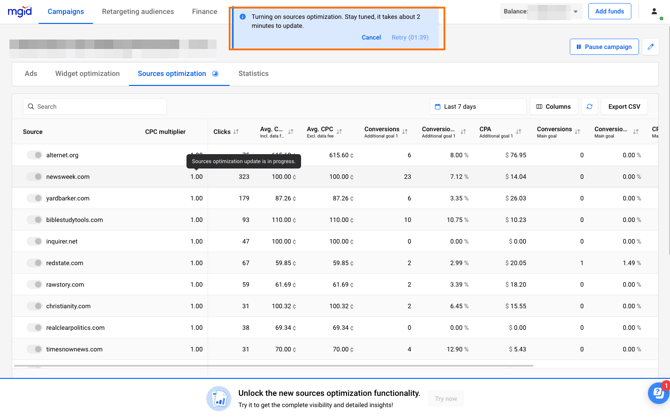Refresh the sources table
The width and height of the screenshot is (670, 417).
589,107
